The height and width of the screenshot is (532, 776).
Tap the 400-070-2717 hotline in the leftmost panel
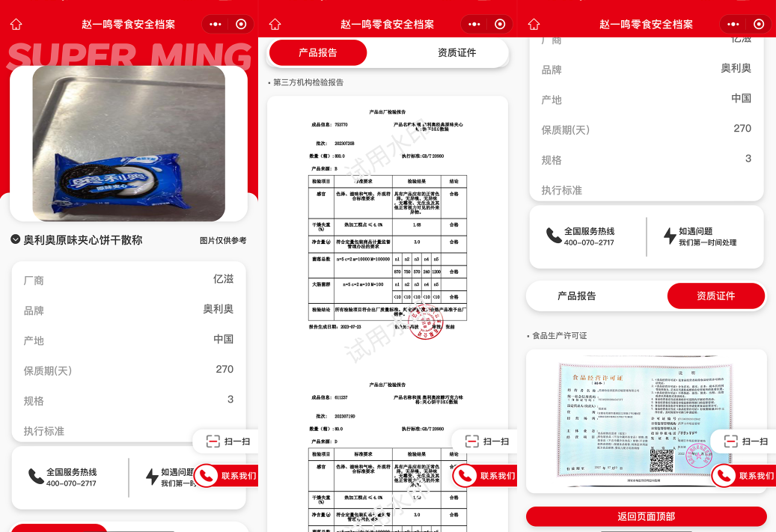tap(71, 483)
